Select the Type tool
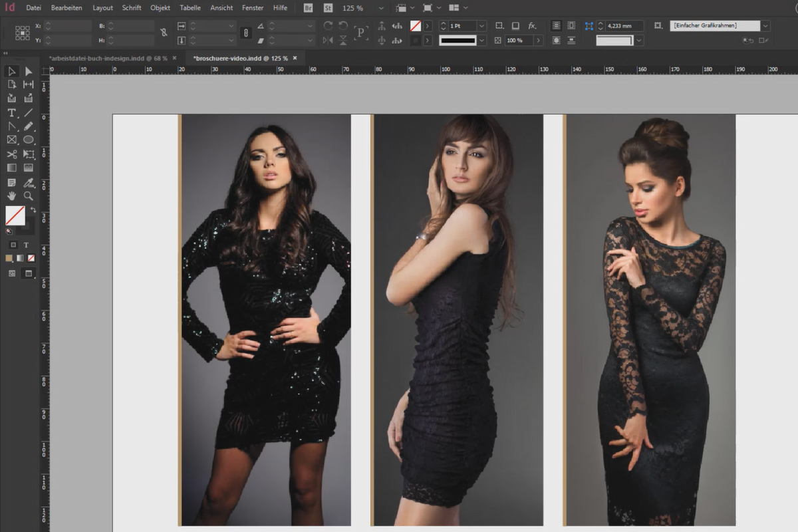 pyautogui.click(x=12, y=112)
